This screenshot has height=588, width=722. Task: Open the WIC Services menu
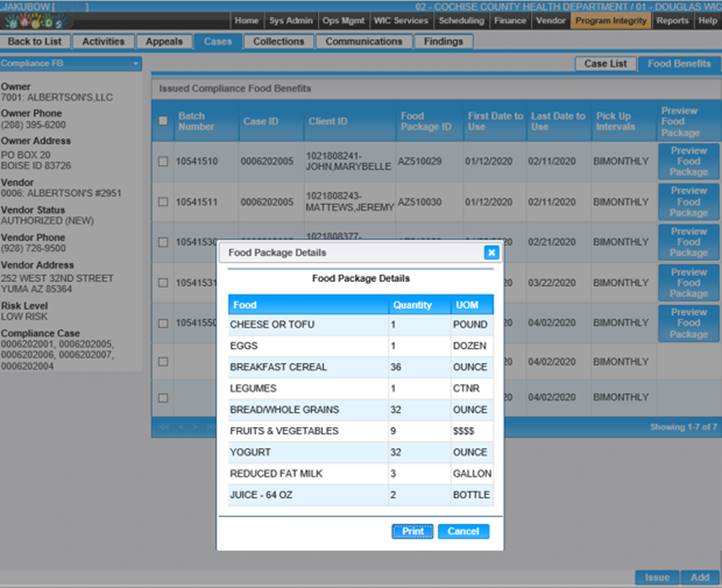[x=401, y=21]
